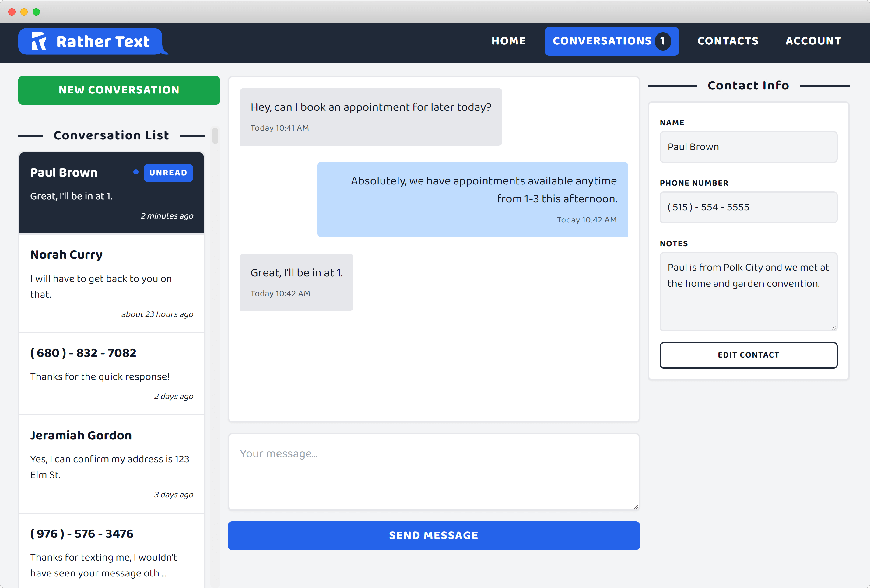Click the message box resize handle
870x588 pixels.
636,507
